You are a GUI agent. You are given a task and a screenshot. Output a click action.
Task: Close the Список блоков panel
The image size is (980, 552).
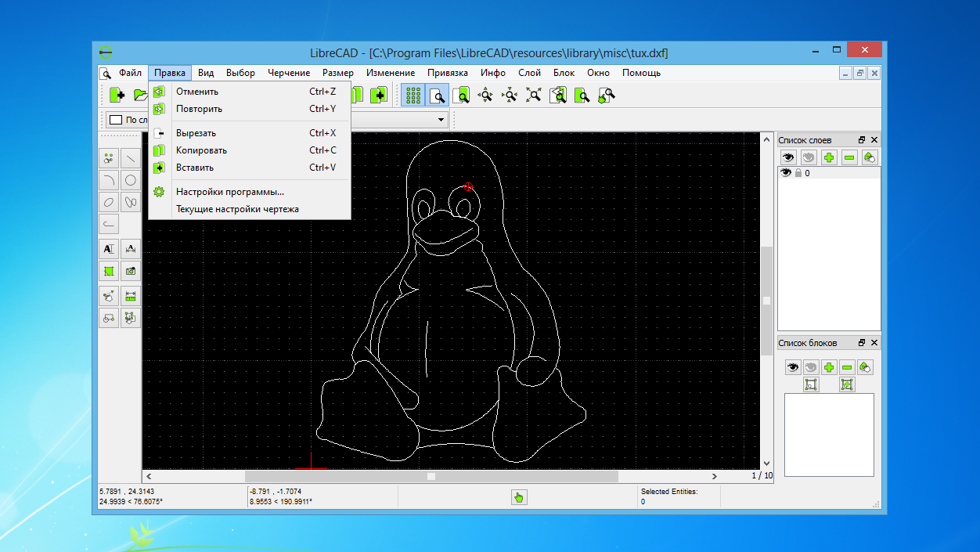point(874,343)
